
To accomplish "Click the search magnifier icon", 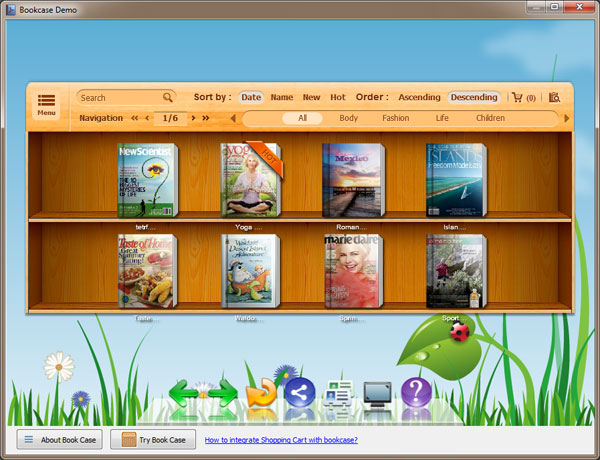I will pyautogui.click(x=168, y=97).
